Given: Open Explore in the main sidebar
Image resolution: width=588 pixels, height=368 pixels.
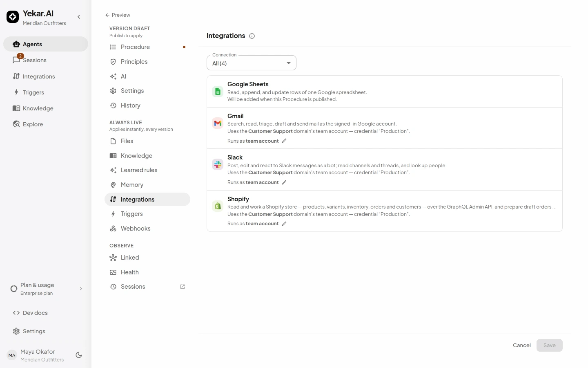Looking at the screenshot, I should tap(46, 124).
